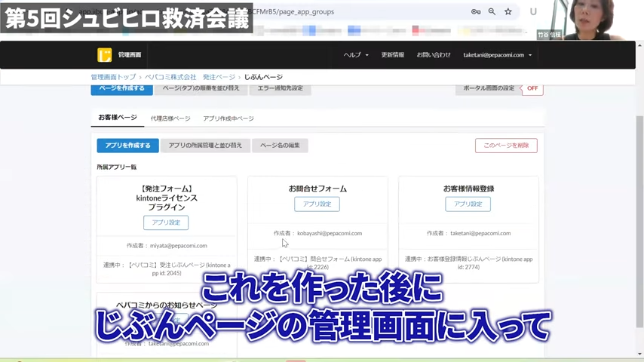Bookmark this page with the star icon

pyautogui.click(x=508, y=12)
